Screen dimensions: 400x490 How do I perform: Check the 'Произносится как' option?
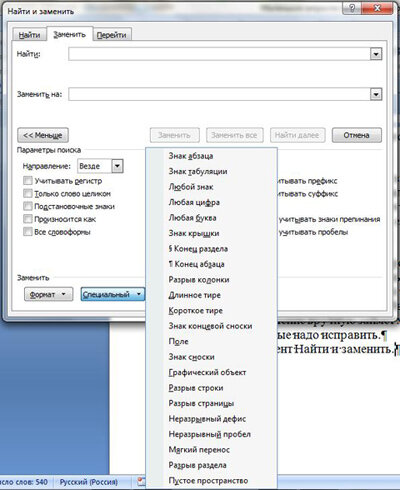point(28,219)
